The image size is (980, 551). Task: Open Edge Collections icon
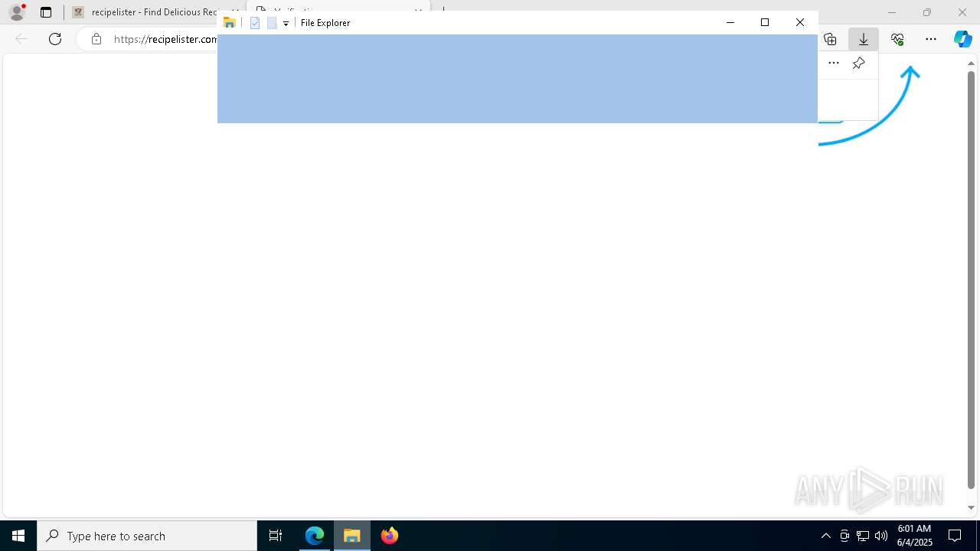click(x=830, y=39)
